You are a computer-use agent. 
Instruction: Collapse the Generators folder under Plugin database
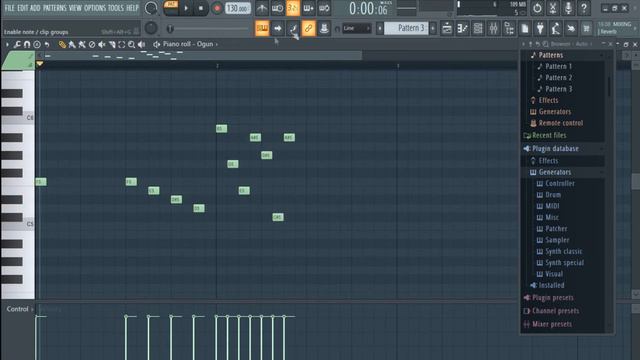pyautogui.click(x=554, y=172)
